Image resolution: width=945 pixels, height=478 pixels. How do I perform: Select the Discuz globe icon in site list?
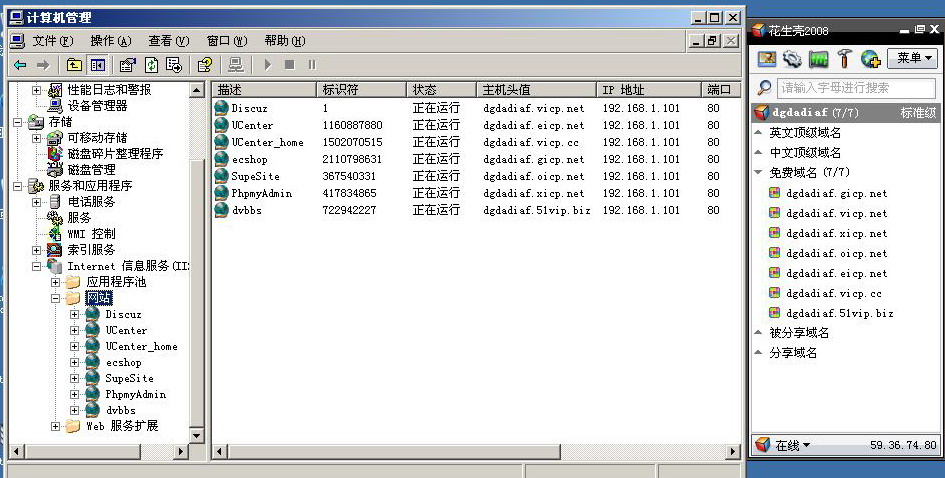tap(221, 108)
